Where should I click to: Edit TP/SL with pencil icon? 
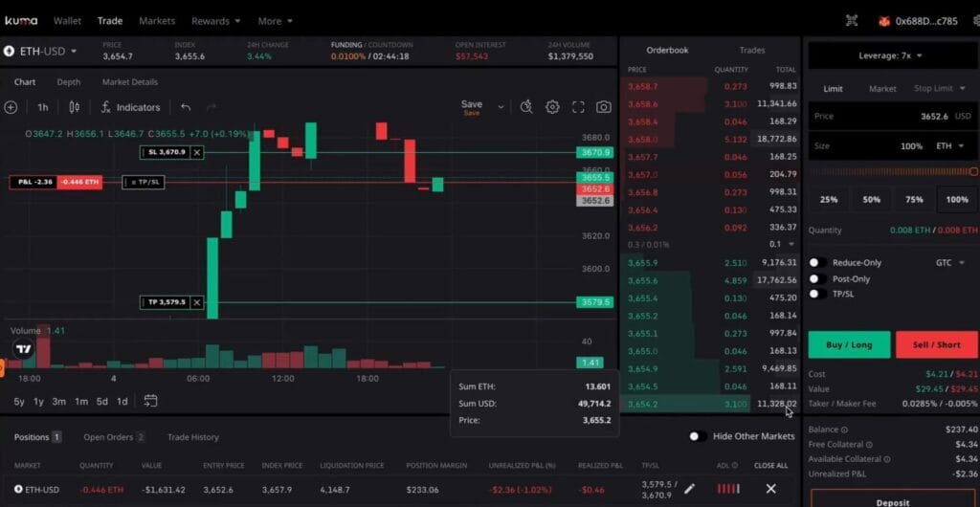(689, 489)
